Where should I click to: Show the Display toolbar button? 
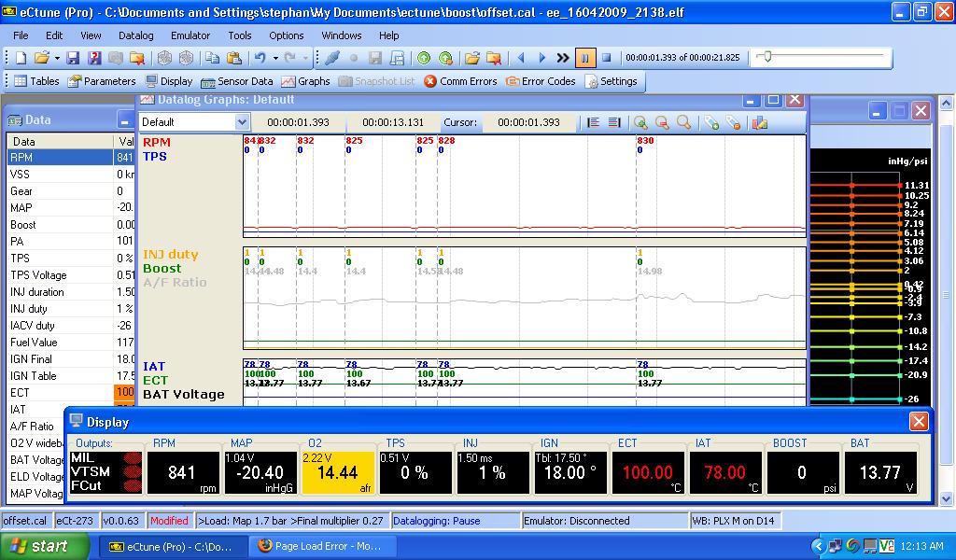coord(169,81)
